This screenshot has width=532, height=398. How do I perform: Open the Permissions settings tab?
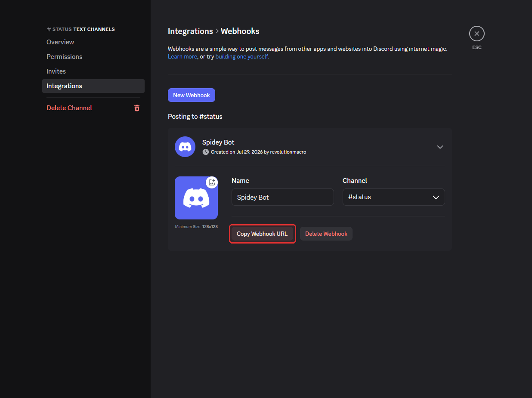click(x=93, y=57)
